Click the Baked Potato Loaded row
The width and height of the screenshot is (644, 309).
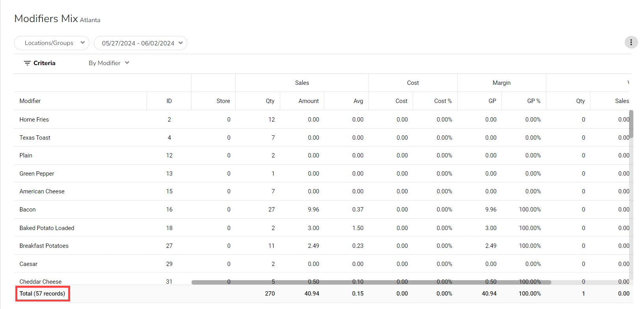pos(47,228)
